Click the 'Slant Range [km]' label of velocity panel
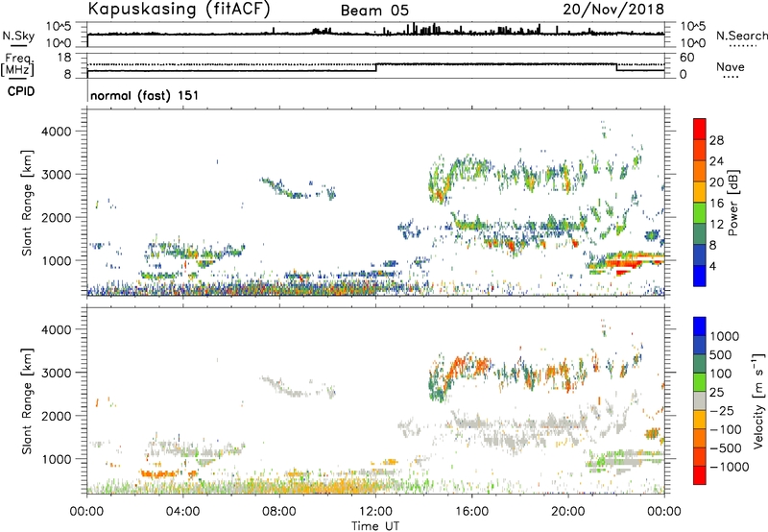 tap(27, 401)
